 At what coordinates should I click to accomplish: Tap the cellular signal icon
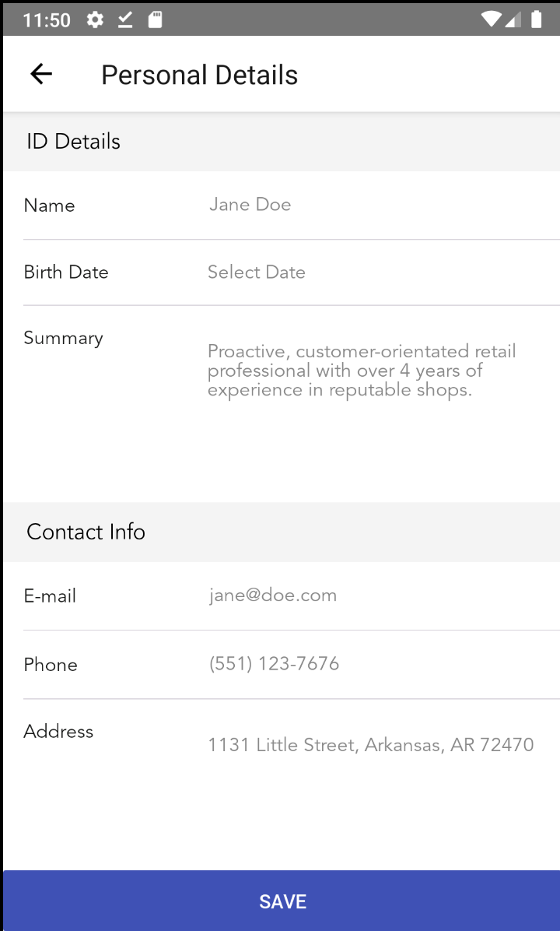pyautogui.click(x=513, y=19)
